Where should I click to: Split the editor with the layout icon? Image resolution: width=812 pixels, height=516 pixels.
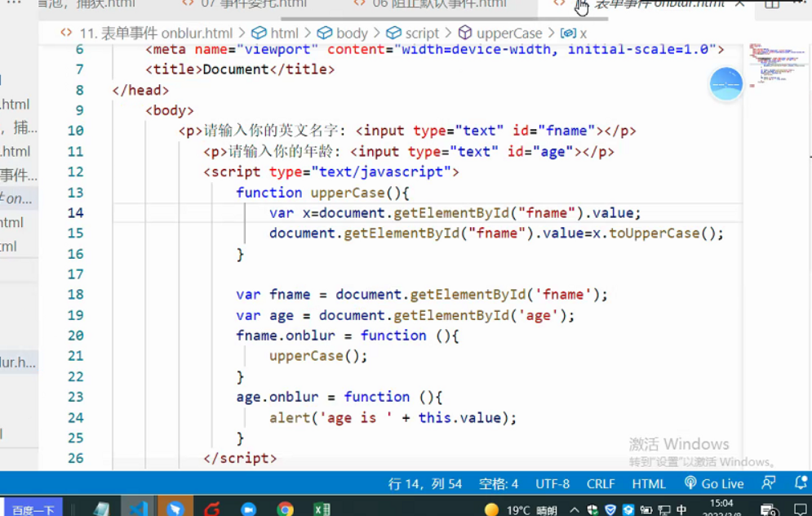point(772,4)
